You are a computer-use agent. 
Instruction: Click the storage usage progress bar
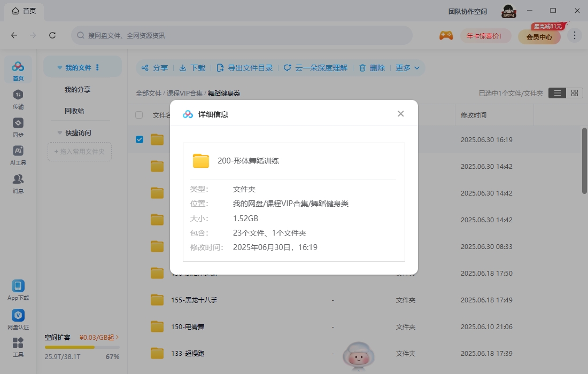(82, 347)
